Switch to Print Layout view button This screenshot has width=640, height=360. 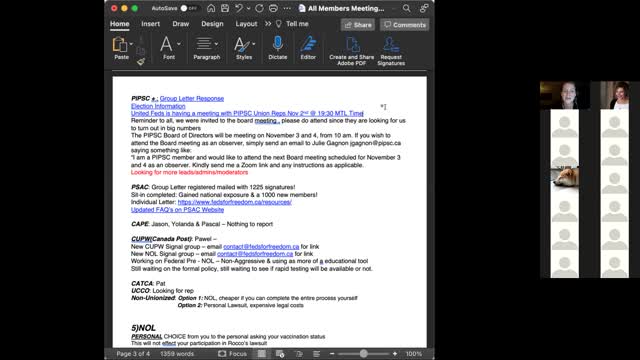[262, 353]
